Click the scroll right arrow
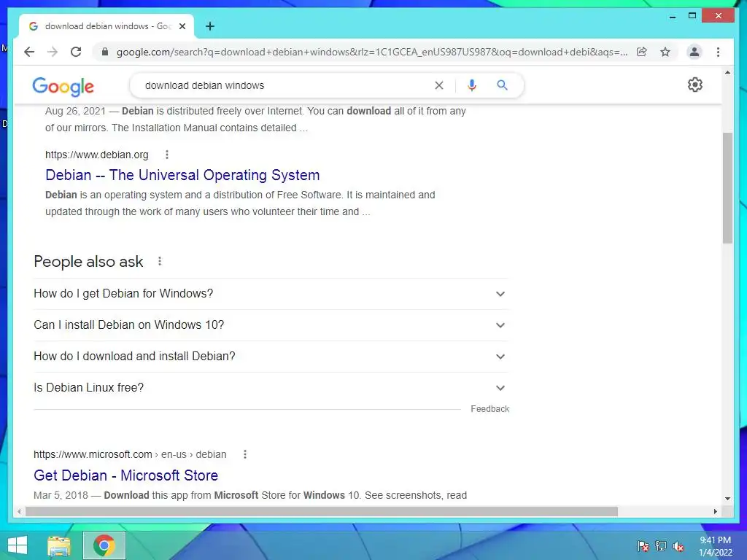 point(715,511)
